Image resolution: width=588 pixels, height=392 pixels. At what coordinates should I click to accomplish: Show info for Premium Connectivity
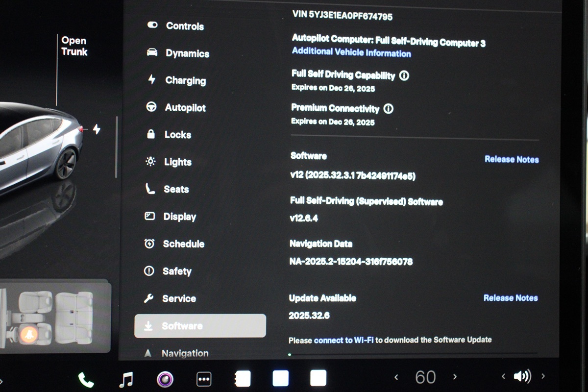[388, 109]
